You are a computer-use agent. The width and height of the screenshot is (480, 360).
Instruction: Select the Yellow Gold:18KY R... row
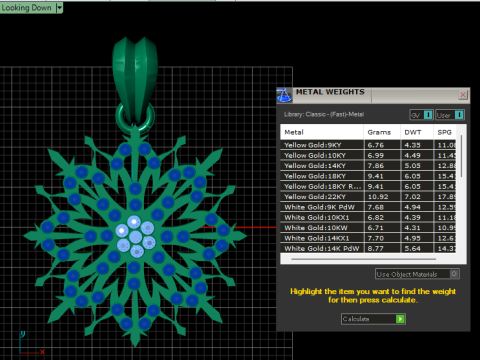[x=368, y=186]
